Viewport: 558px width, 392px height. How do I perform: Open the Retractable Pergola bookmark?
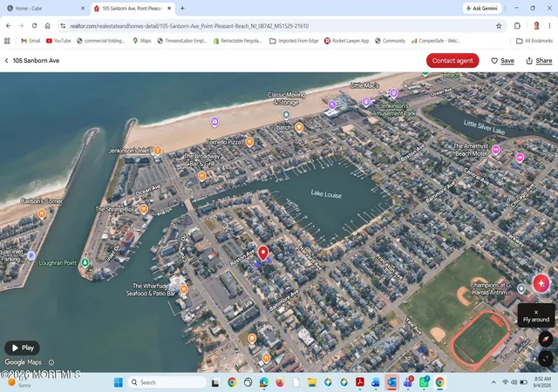(237, 41)
